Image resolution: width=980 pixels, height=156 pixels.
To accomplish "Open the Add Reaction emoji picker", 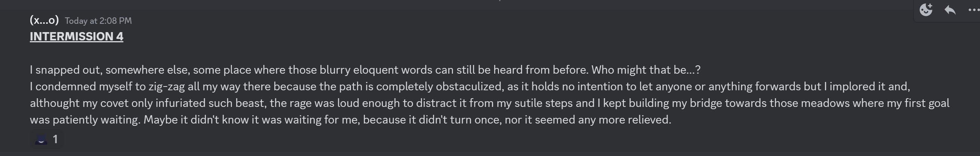I will click(x=926, y=10).
